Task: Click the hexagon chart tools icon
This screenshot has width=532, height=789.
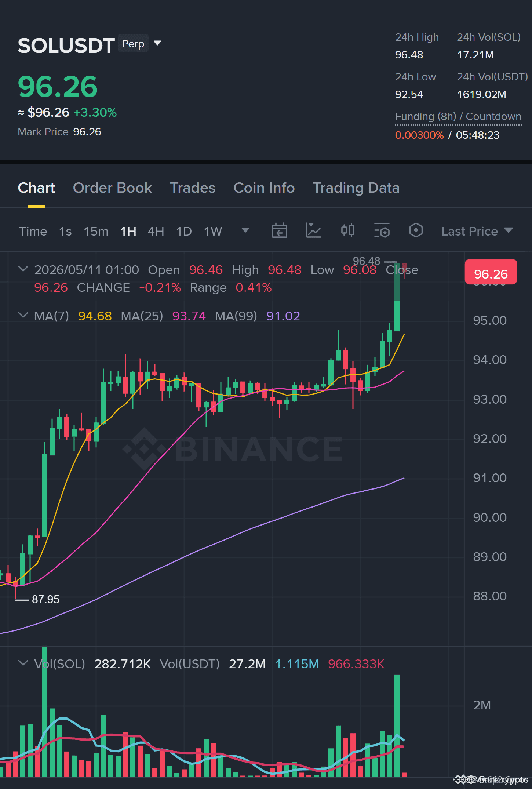Action: pyautogui.click(x=416, y=230)
